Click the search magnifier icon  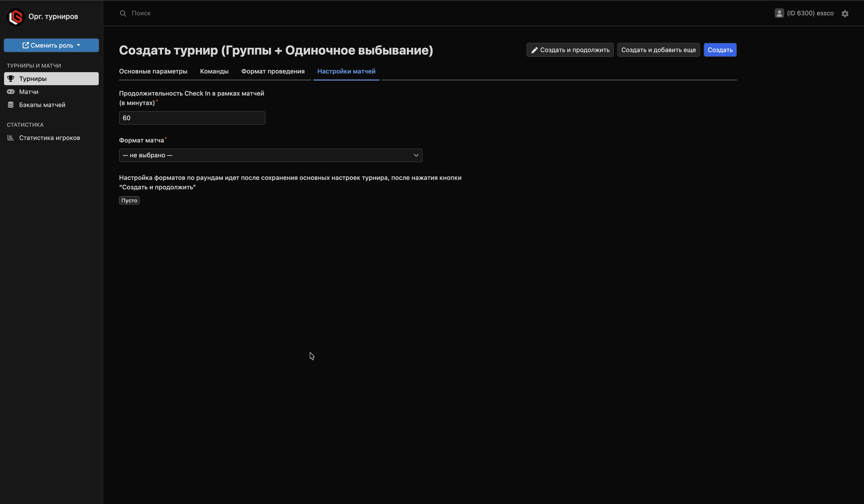tap(123, 13)
